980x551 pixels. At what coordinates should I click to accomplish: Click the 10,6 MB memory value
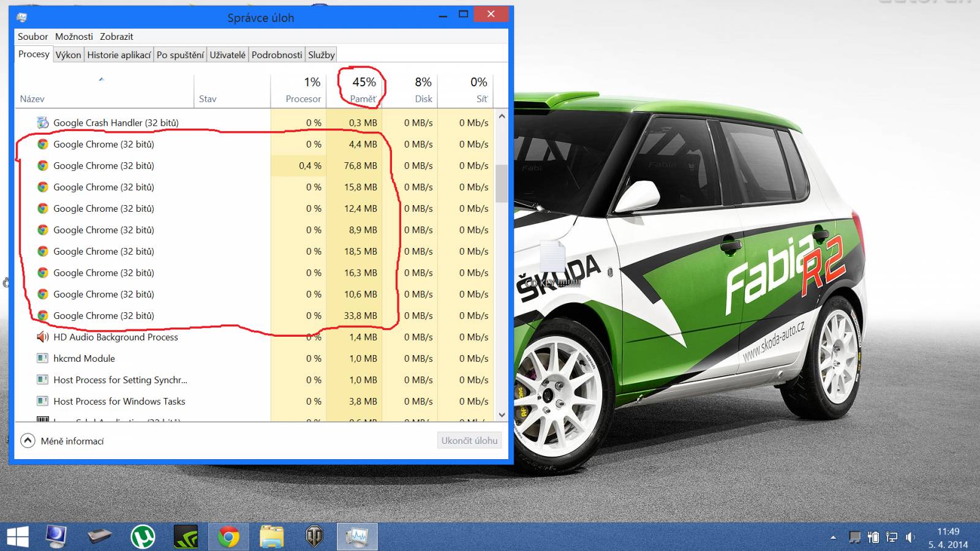360,294
